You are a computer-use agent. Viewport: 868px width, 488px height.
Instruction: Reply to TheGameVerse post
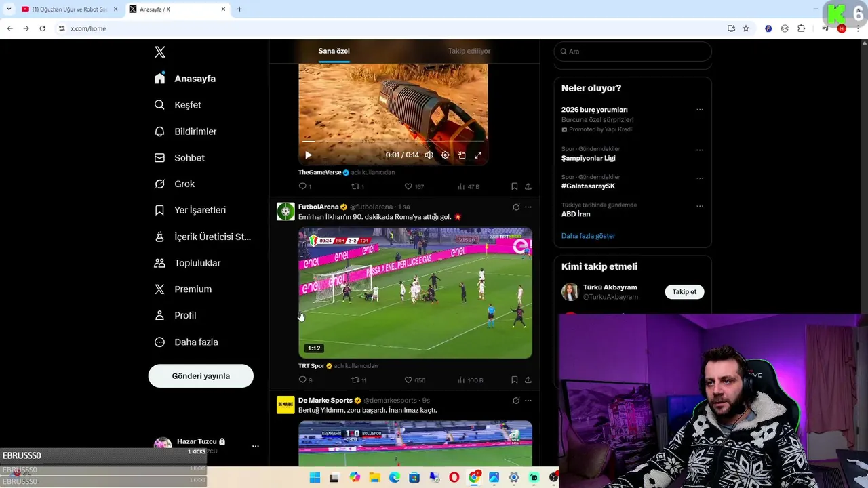tap(305, 186)
